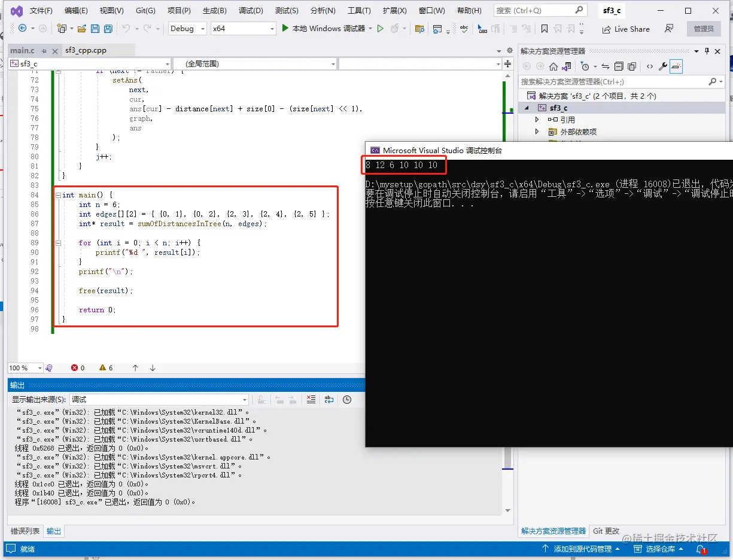The height and width of the screenshot is (560, 733).
Task: Toggle preview selected items in Solution Explorer
Action: coord(676,66)
